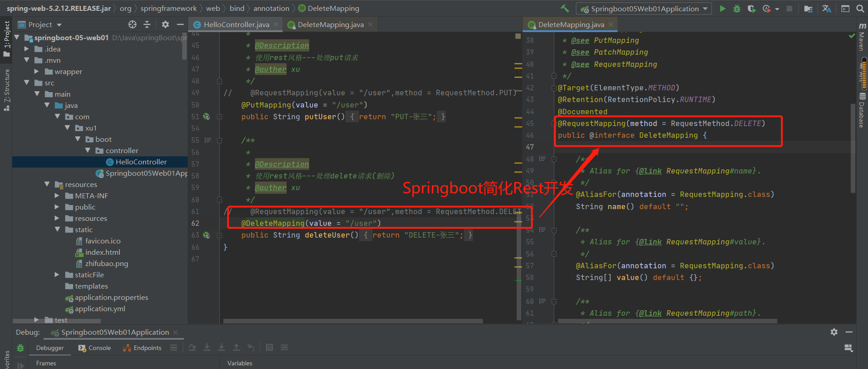Open the Run Anything window icon
Viewport: 868px width, 369px height.
[845, 9]
